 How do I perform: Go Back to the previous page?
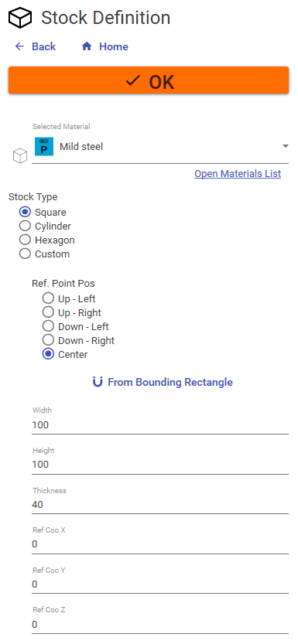pos(36,46)
